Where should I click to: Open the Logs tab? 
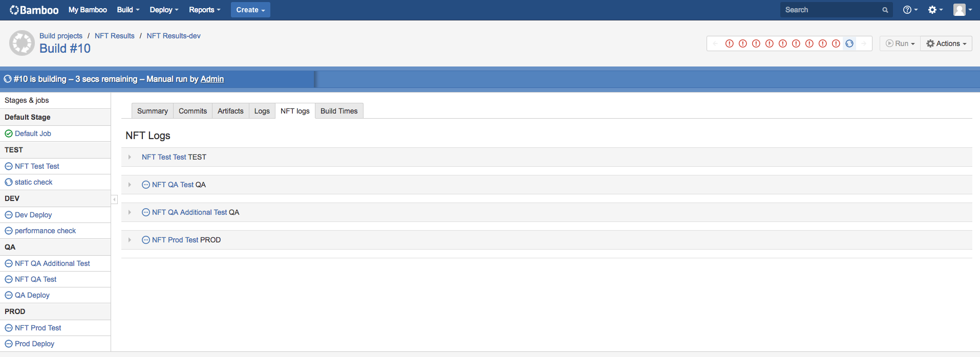click(x=262, y=111)
